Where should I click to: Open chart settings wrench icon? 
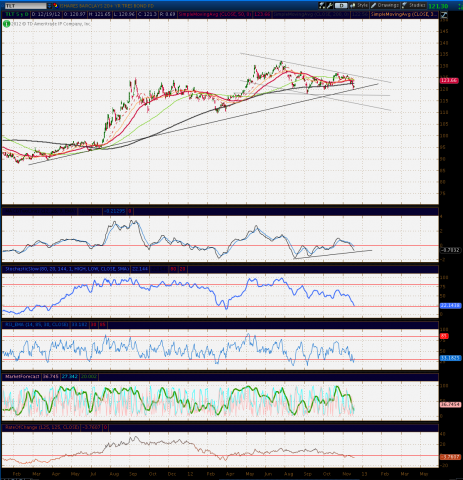(x=330, y=5)
